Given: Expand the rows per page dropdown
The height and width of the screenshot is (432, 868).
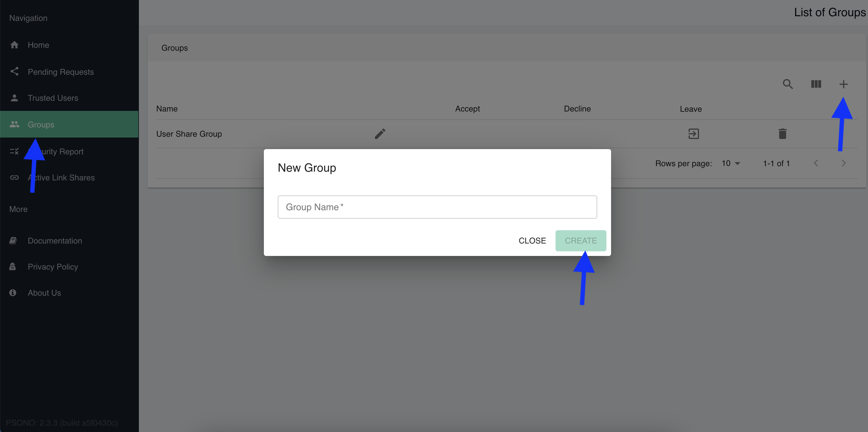Looking at the screenshot, I should (x=731, y=164).
